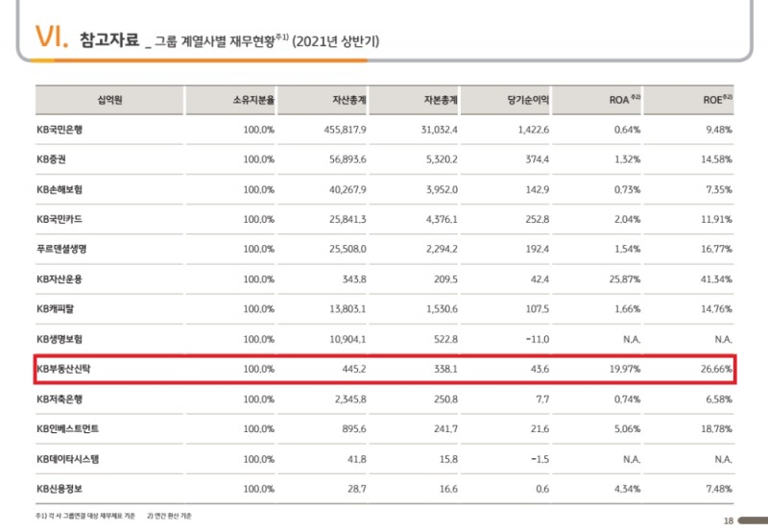The height and width of the screenshot is (532, 768).
Task: Click the '참고자료' section title
Action: pyautogui.click(x=109, y=39)
